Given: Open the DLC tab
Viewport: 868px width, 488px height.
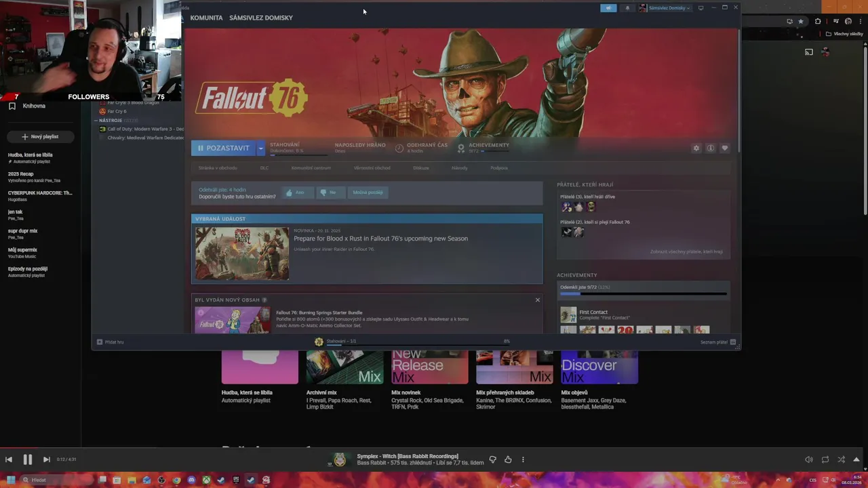Looking at the screenshot, I should coord(264,168).
